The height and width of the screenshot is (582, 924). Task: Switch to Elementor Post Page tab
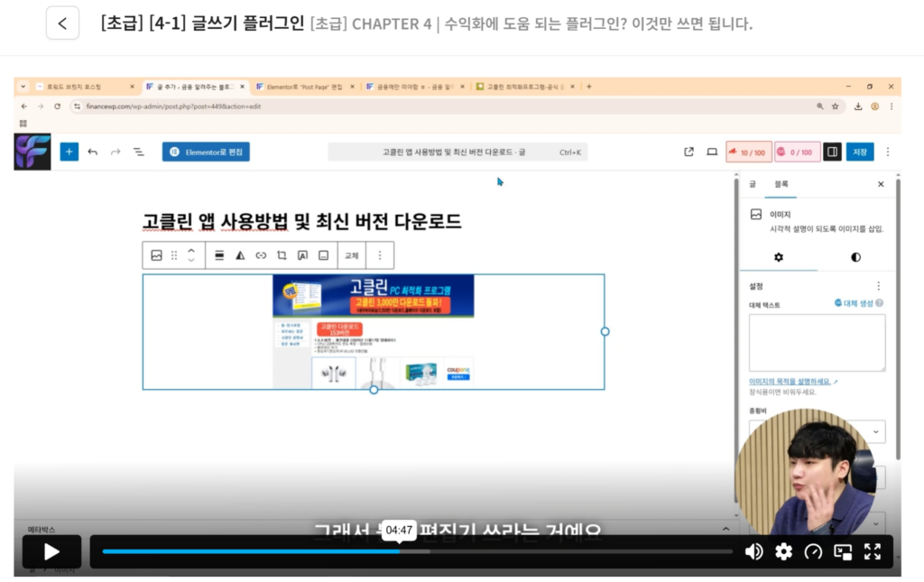(306, 87)
